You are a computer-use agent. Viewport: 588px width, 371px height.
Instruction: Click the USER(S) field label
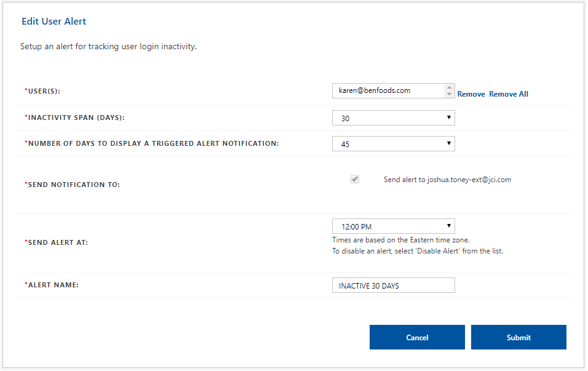pyautogui.click(x=47, y=92)
